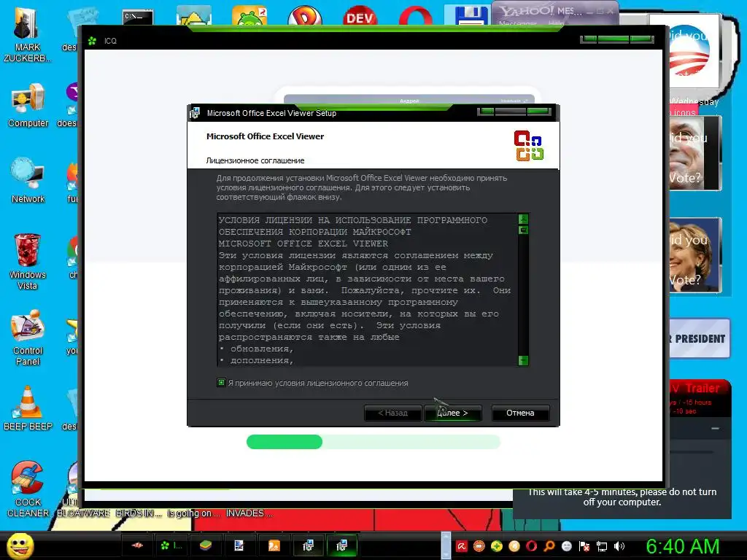The width and height of the screenshot is (747, 560).
Task: Click the red Avira tray icon
Action: tap(462, 546)
